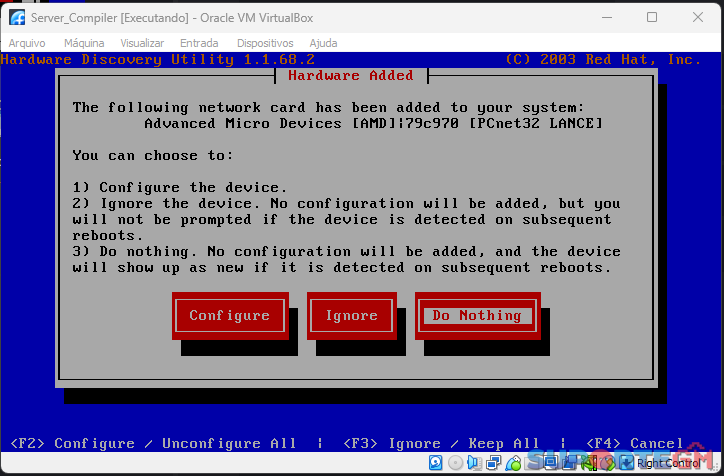Click the USB devices status icon

pyautogui.click(x=513, y=462)
